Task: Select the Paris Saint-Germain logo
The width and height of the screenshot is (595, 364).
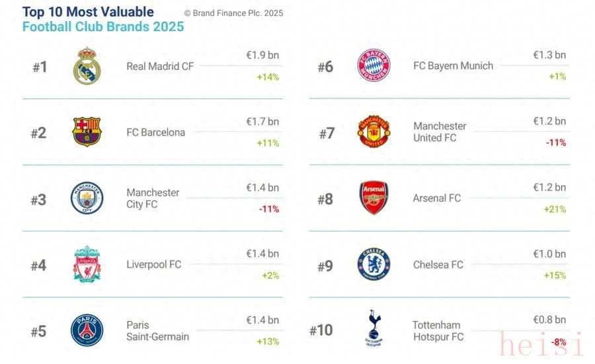Action: point(87,330)
